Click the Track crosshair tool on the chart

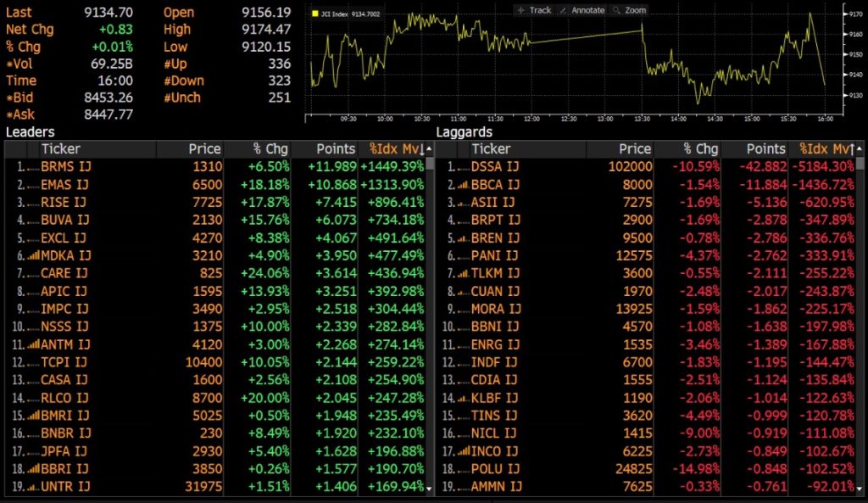tap(534, 10)
